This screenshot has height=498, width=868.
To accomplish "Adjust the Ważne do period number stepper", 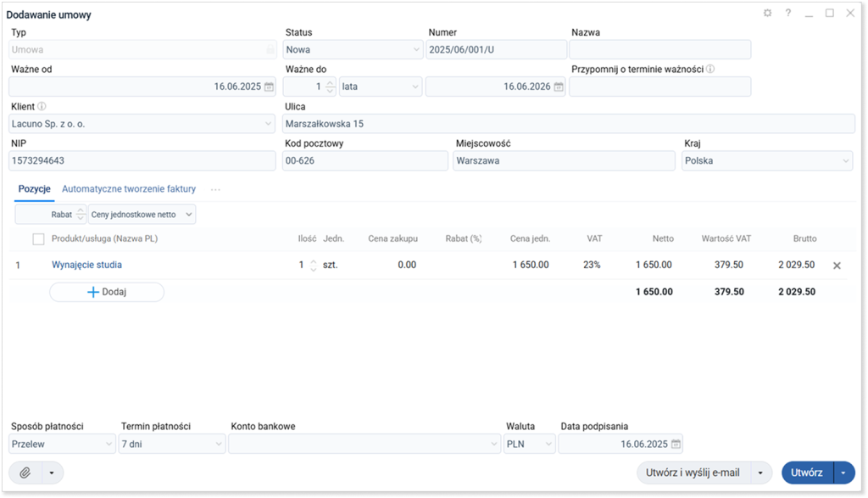I will (330, 87).
